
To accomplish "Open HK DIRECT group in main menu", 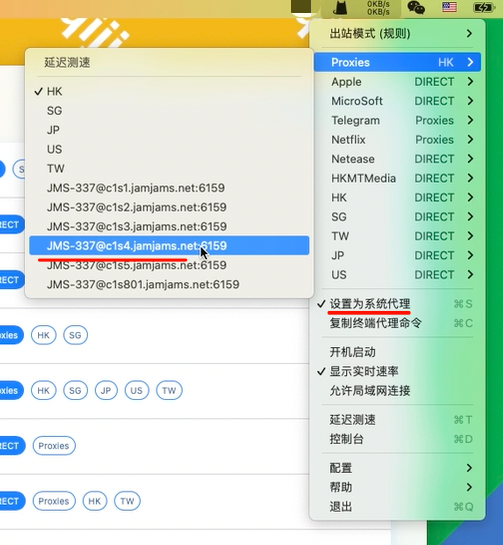I will pyautogui.click(x=397, y=197).
